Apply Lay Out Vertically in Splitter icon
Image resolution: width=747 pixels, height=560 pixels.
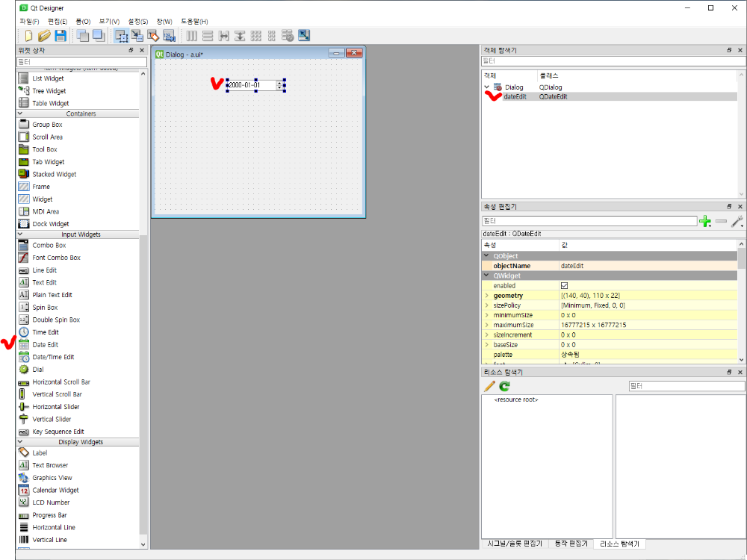(x=240, y=36)
